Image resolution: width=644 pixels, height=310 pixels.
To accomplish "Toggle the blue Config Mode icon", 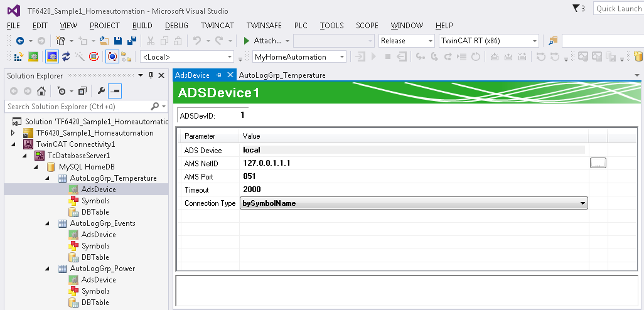I will point(51,56).
